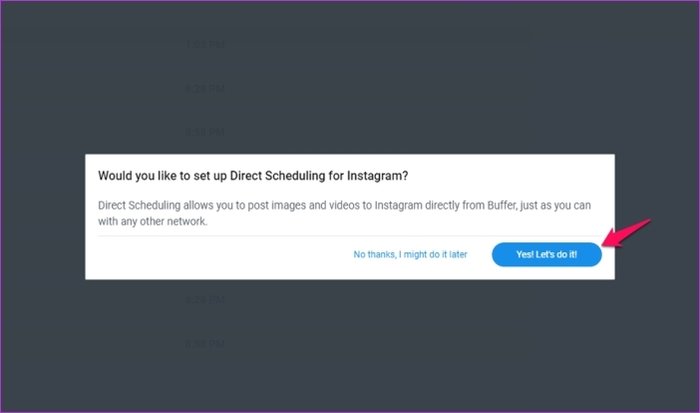The width and height of the screenshot is (700, 413).
Task: Click the word "Instagram?" in the dialog heading
Action: pos(379,175)
